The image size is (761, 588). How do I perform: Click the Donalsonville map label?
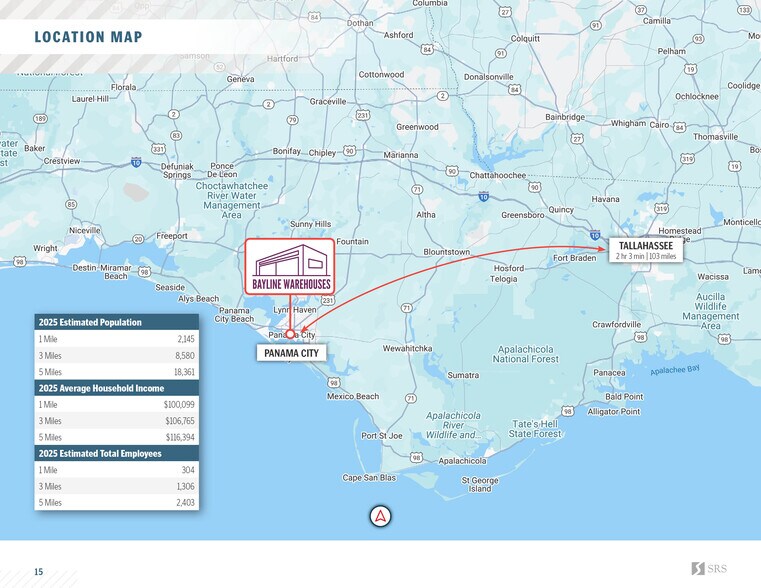(x=489, y=77)
